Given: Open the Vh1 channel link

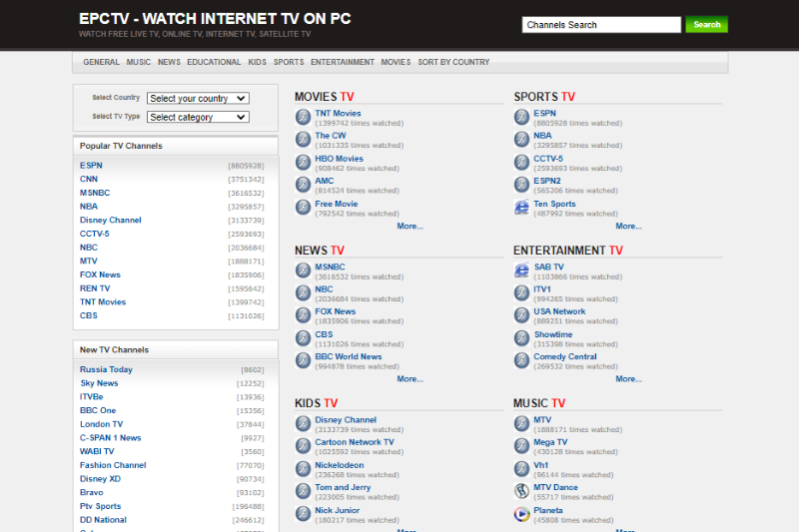Looking at the screenshot, I should click(540, 465).
